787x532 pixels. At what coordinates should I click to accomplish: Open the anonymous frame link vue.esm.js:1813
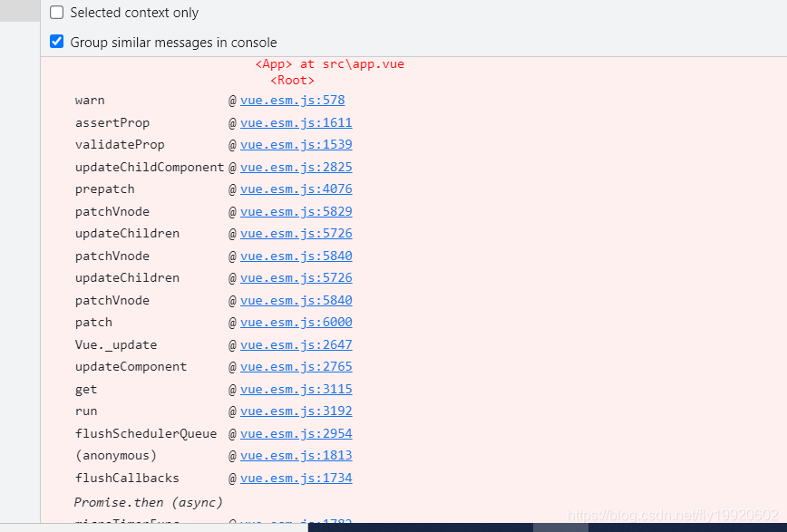(x=296, y=455)
